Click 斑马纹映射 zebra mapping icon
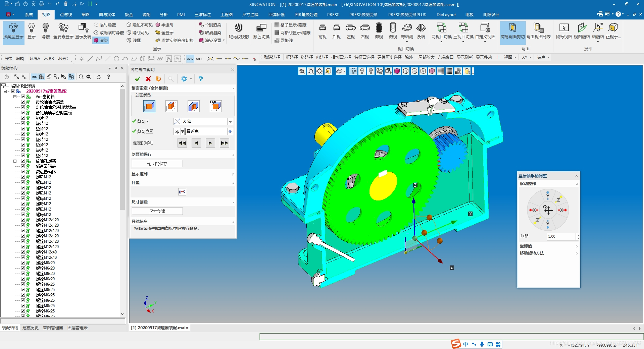 click(239, 27)
